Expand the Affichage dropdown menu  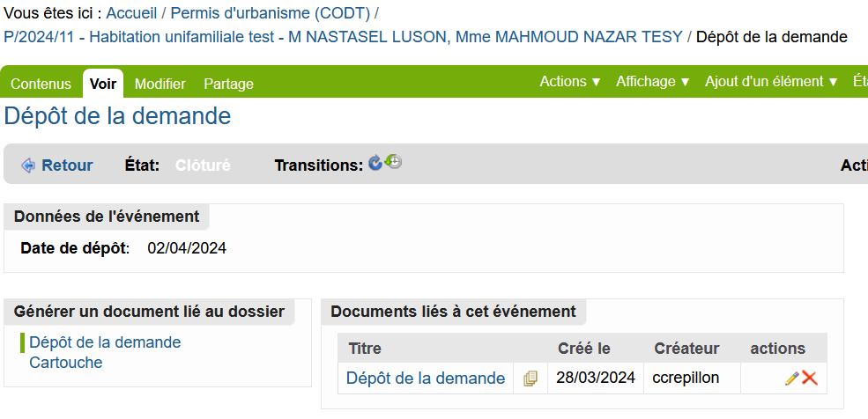click(x=653, y=82)
